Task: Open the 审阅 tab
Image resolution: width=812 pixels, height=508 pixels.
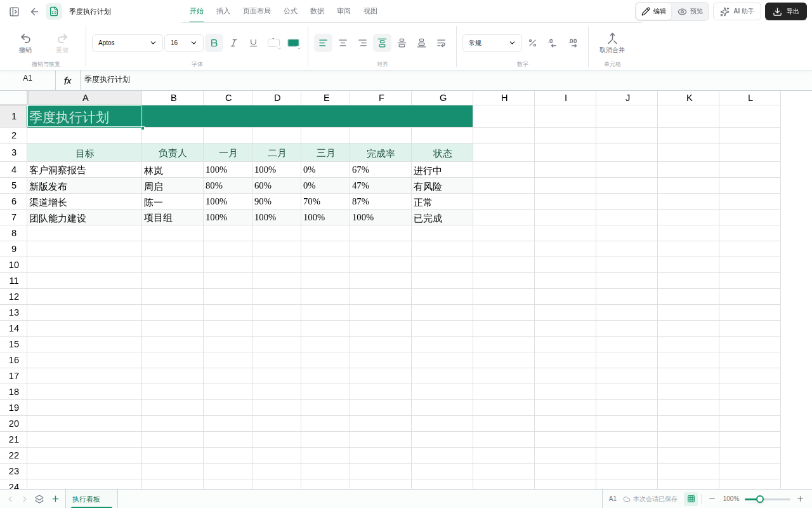Action: 344,11
